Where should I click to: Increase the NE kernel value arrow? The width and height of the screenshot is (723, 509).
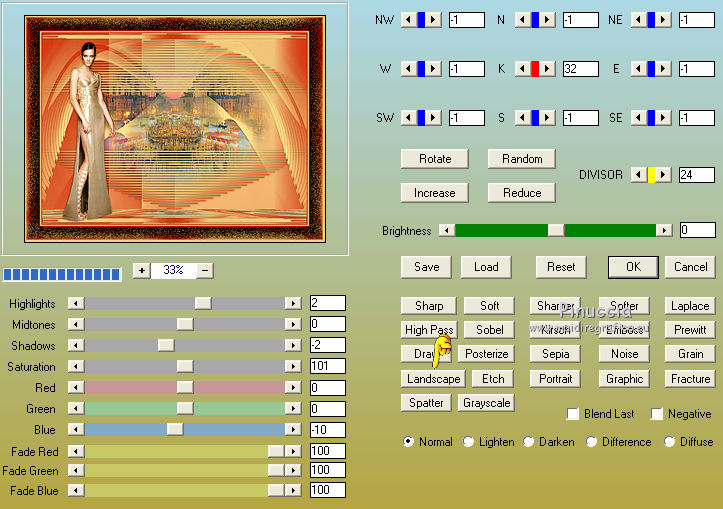click(x=663, y=20)
